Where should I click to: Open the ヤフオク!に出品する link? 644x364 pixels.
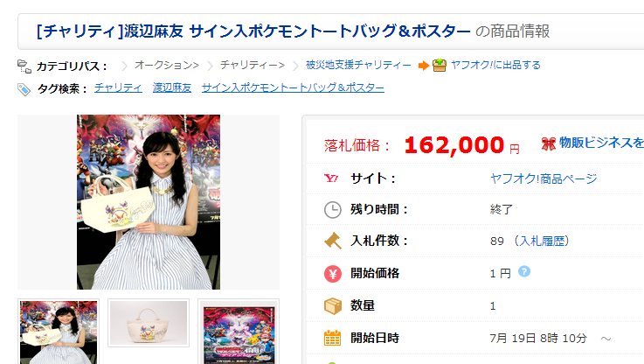pos(495,65)
